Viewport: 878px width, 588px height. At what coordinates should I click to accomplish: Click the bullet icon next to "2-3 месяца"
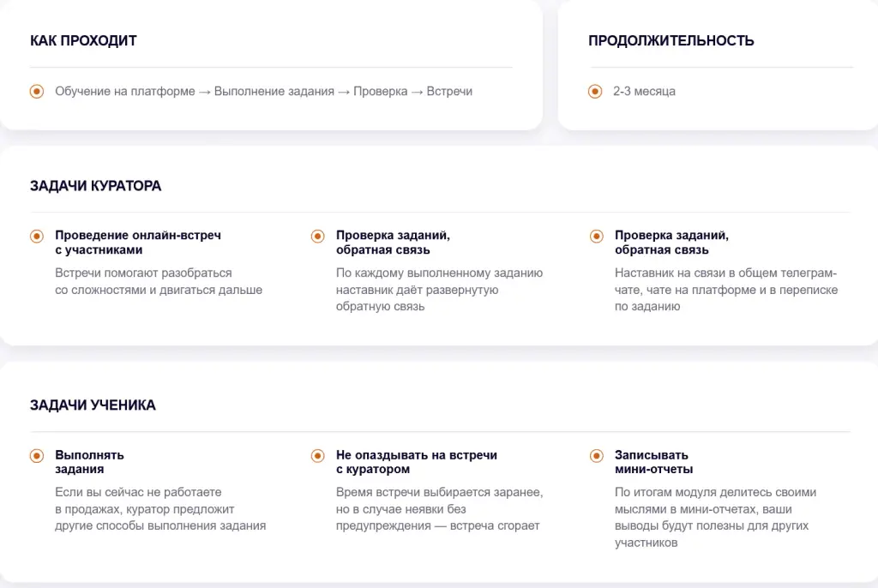click(595, 91)
